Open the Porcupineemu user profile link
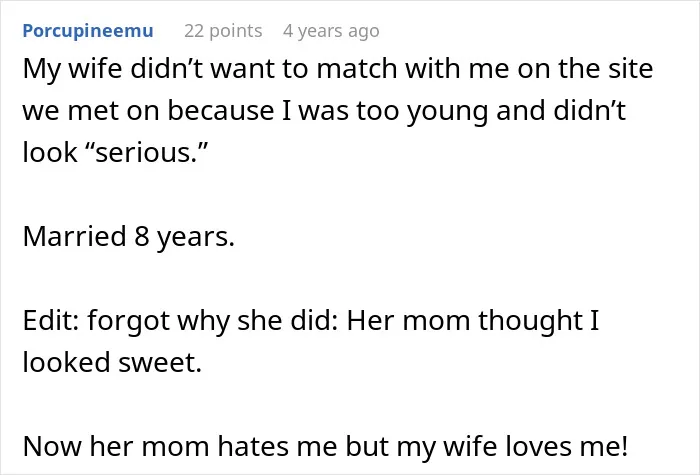 pos(88,31)
